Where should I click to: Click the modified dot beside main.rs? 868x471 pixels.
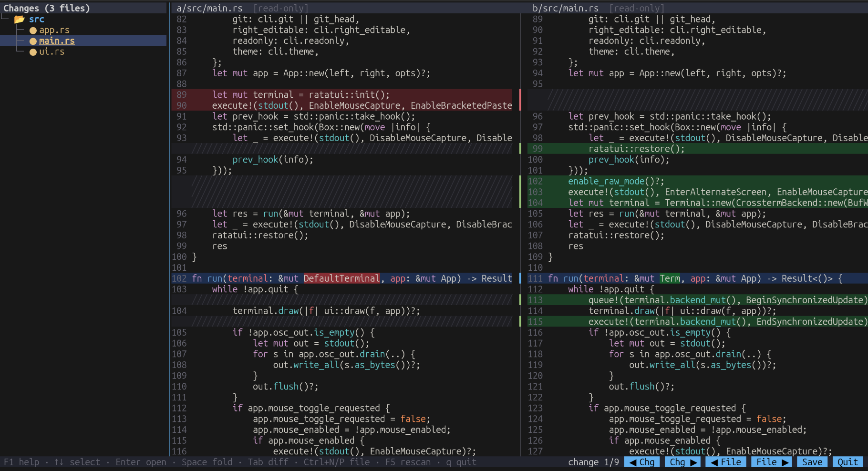coord(33,41)
